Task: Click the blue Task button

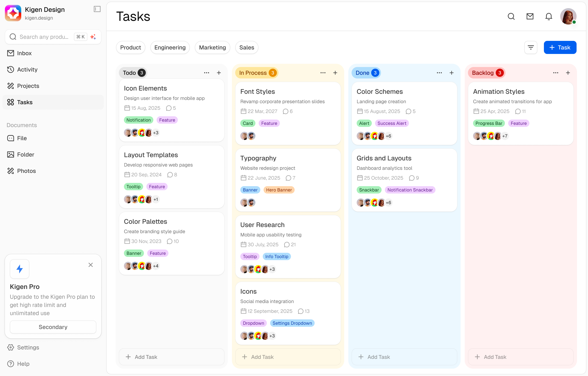Action: click(x=560, y=47)
